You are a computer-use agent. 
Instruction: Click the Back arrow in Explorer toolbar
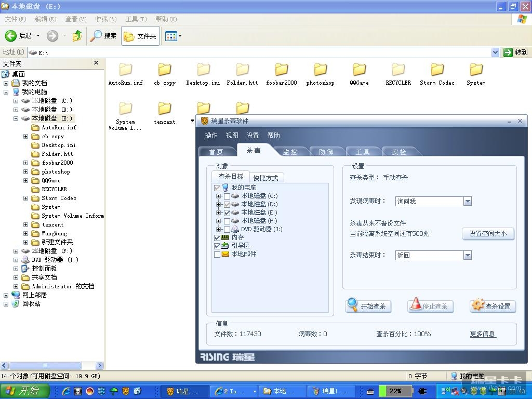pyautogui.click(x=10, y=36)
